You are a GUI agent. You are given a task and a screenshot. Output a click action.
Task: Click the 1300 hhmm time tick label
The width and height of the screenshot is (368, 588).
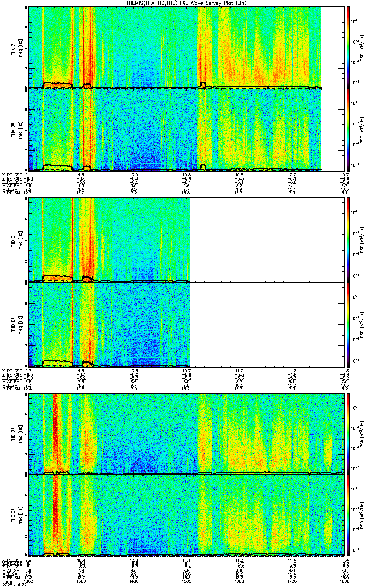(x=81, y=582)
